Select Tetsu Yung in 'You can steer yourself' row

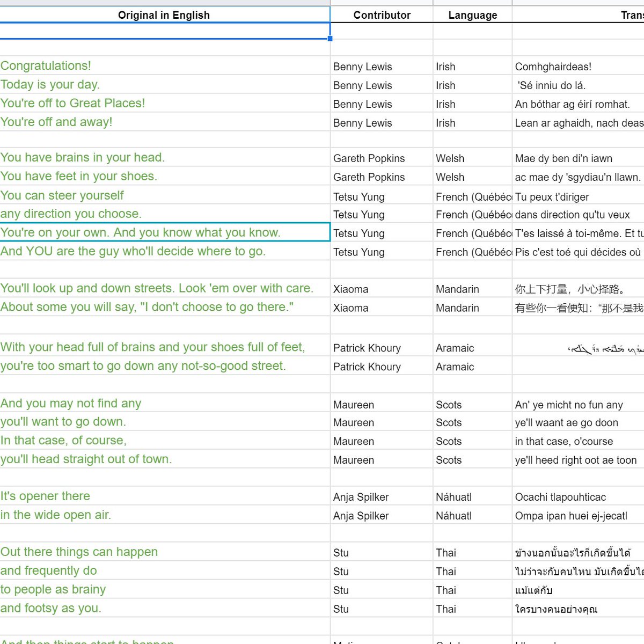(382, 196)
